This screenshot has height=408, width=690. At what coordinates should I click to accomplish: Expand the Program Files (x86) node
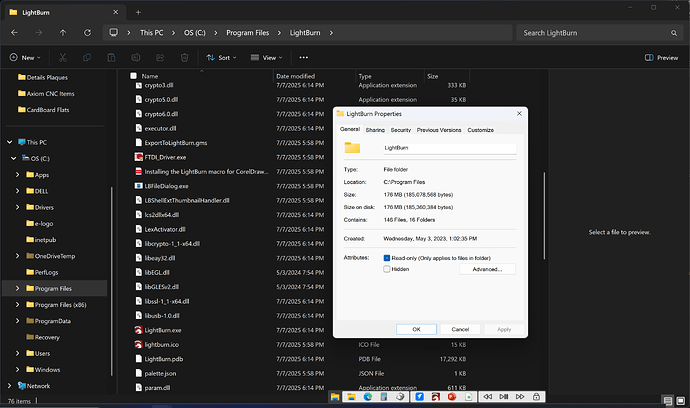(x=18, y=305)
